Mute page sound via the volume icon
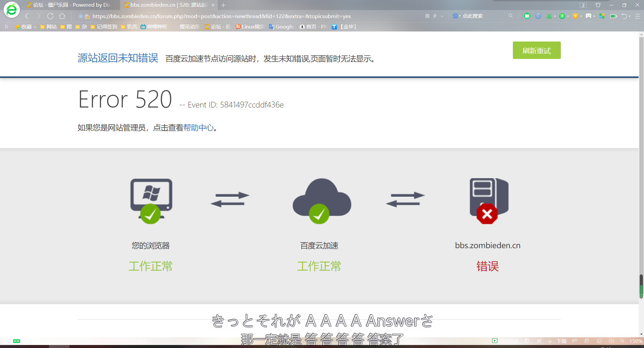Viewport: 644px width, 348px height. (612, 341)
